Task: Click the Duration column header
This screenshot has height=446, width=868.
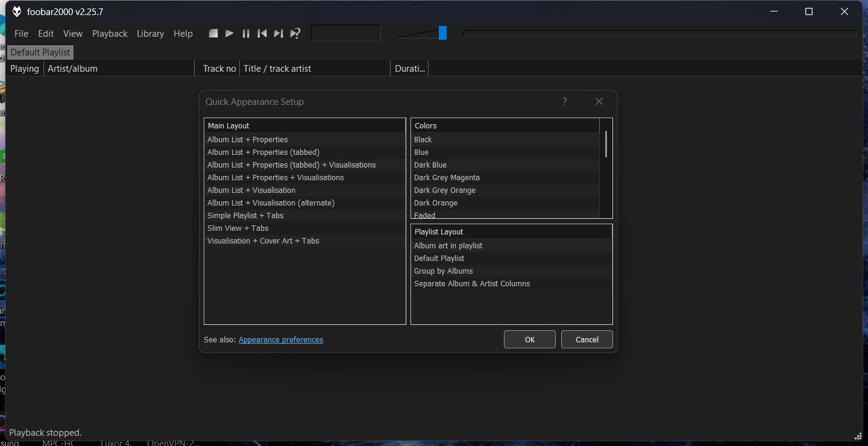Action: point(410,69)
